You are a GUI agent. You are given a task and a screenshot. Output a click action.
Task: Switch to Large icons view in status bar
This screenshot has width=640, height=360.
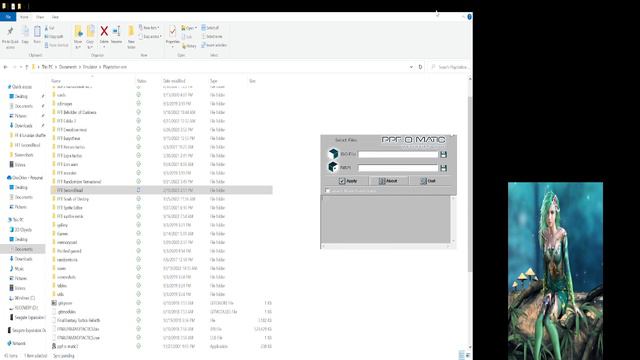(x=468, y=356)
